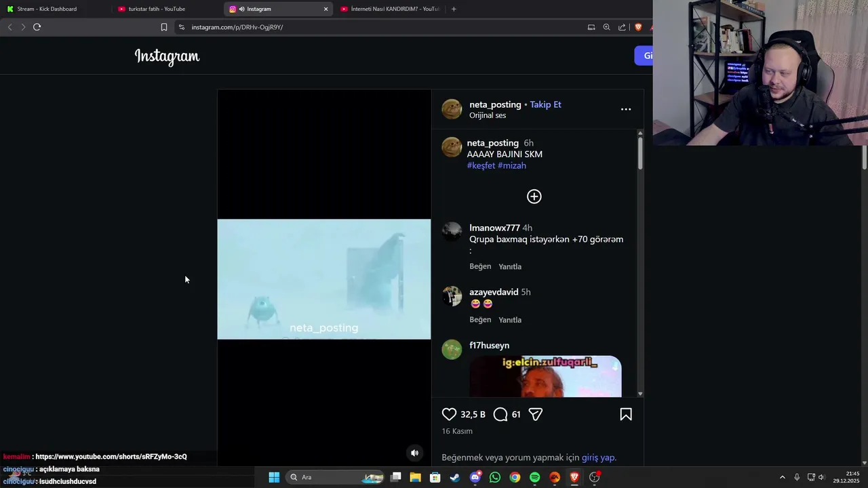Open Brave Shields lion icon
Viewport: 868px width, 488px height.
click(638, 27)
